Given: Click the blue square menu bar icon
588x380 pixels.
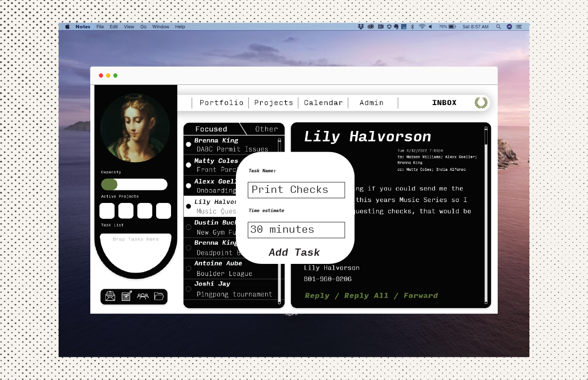Looking at the screenshot, I should tap(404, 27).
